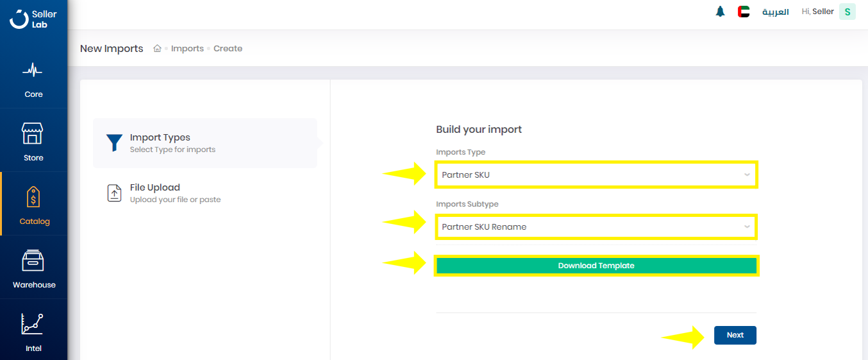Click the Download Template button

596,266
